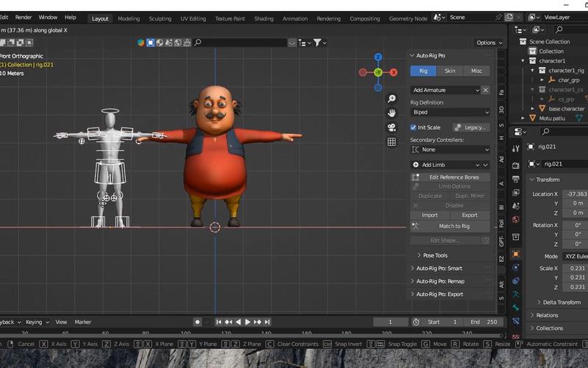Click the pan view hand icon

click(392, 113)
